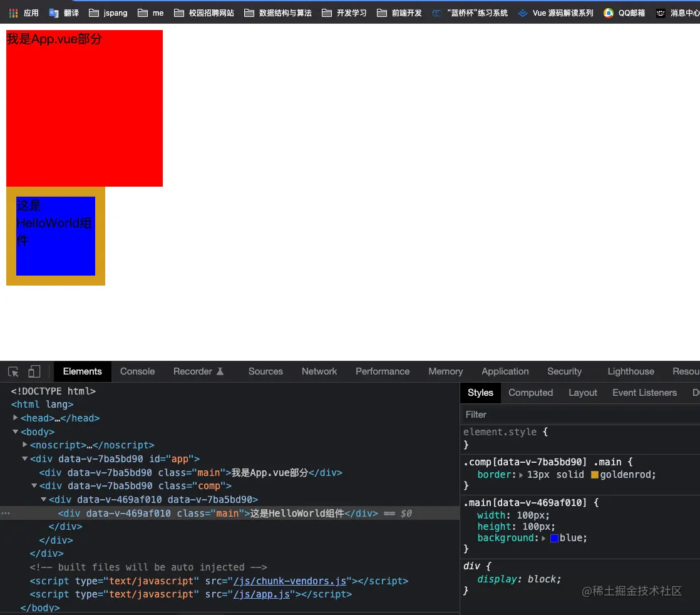Screen dimensions: 700x615
Task: Select the Event Listeners pane tab
Action: coord(644,393)
